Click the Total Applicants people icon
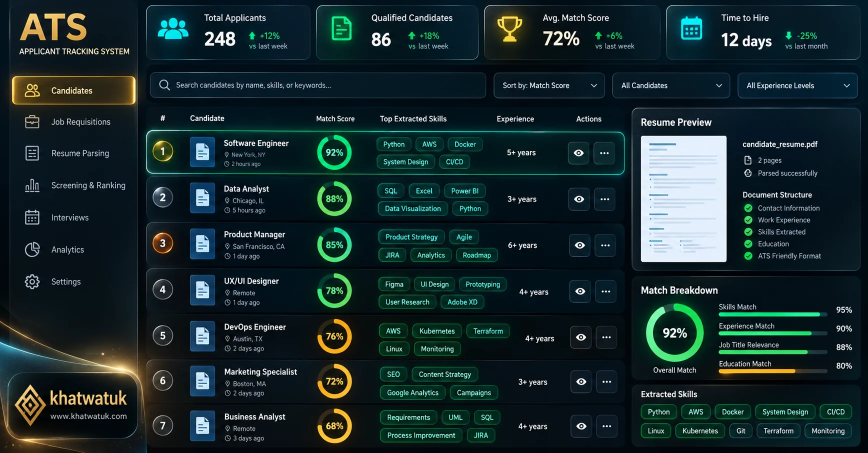This screenshot has width=868, height=453. tap(173, 28)
